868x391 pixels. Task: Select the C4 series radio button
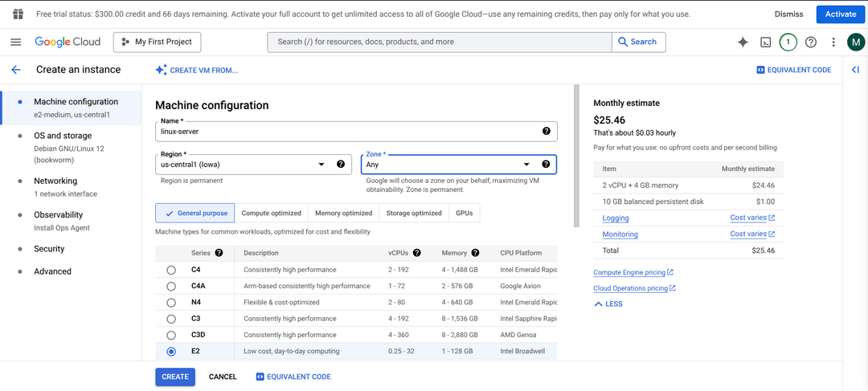pos(171,270)
